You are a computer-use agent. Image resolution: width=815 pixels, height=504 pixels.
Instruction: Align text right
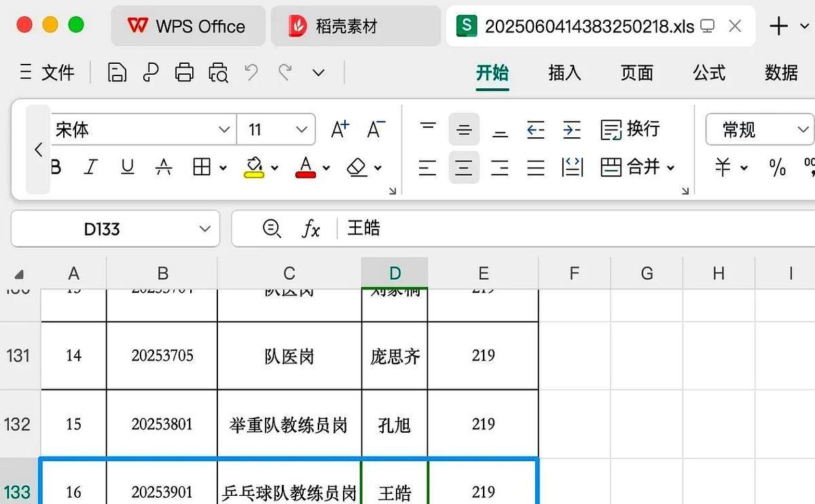(500, 167)
